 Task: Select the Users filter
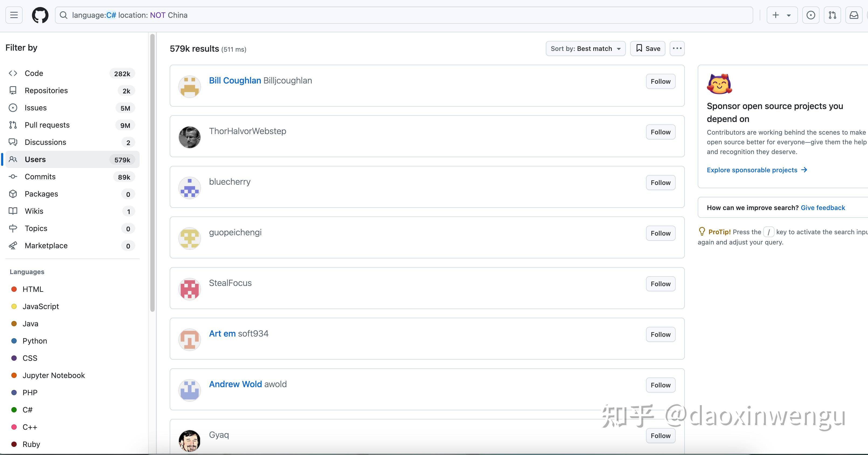(72, 159)
